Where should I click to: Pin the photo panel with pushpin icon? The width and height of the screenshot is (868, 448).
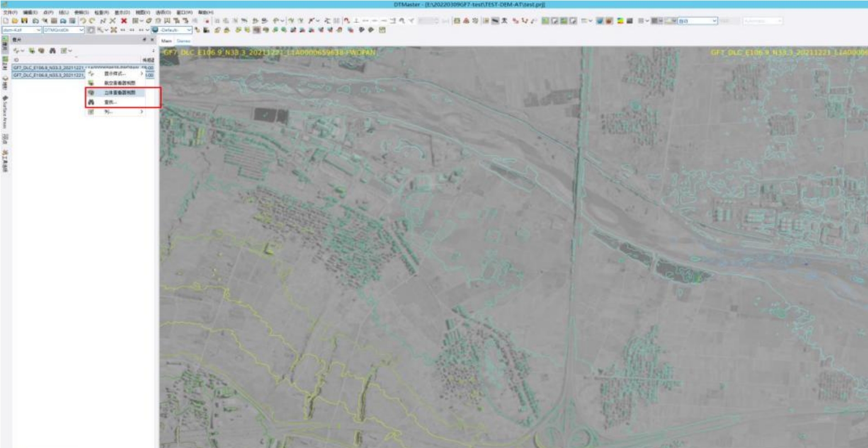(145, 40)
